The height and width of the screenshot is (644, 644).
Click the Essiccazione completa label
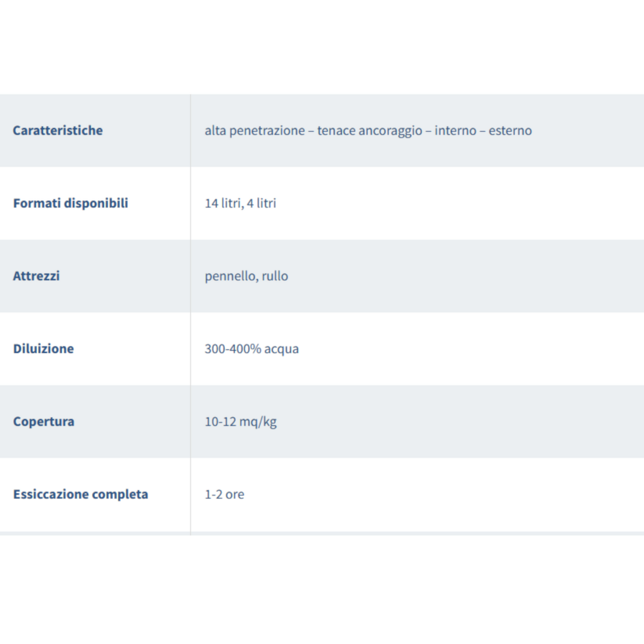[81, 495]
